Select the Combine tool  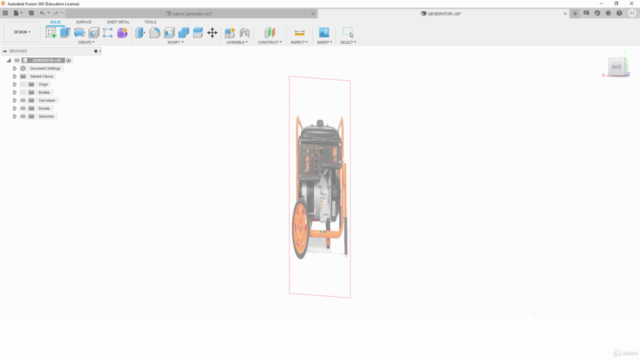[x=184, y=33]
